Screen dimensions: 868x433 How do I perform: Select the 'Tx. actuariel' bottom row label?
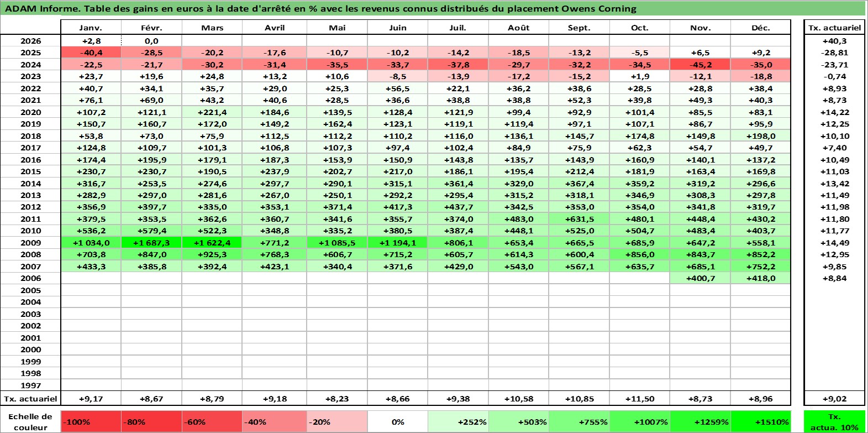click(30, 398)
